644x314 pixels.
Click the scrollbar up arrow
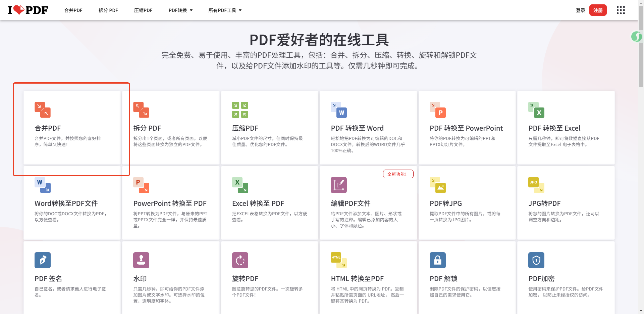(x=641, y=3)
